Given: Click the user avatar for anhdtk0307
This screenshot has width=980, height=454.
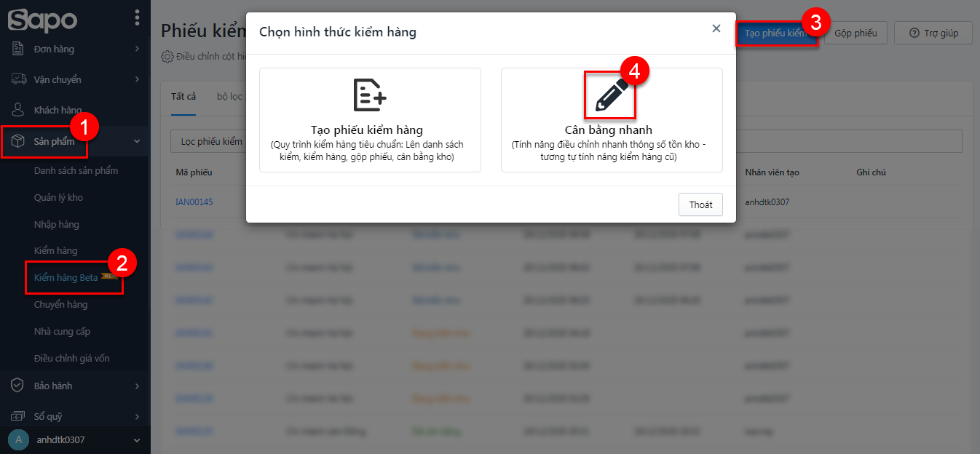Looking at the screenshot, I should click(x=19, y=439).
